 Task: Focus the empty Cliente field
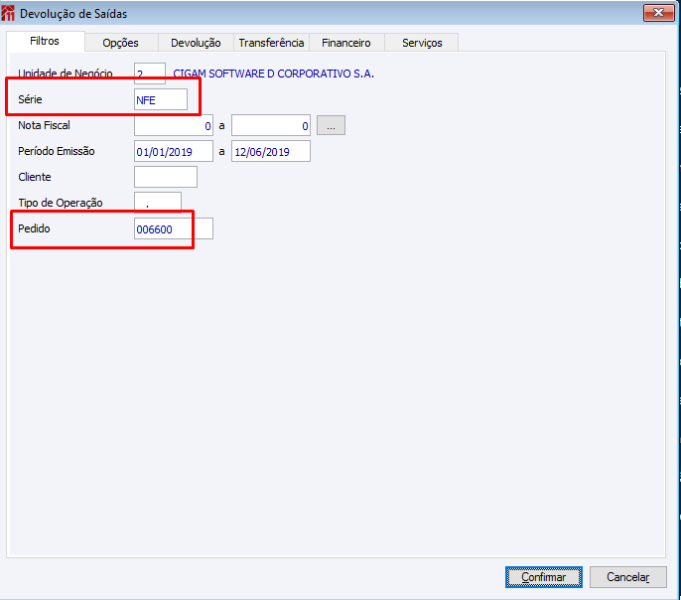pos(165,177)
